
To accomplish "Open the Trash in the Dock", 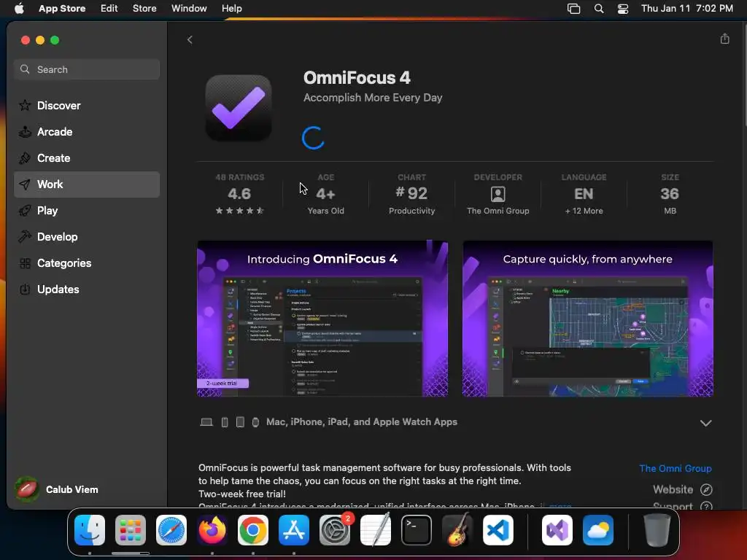I will [x=657, y=530].
